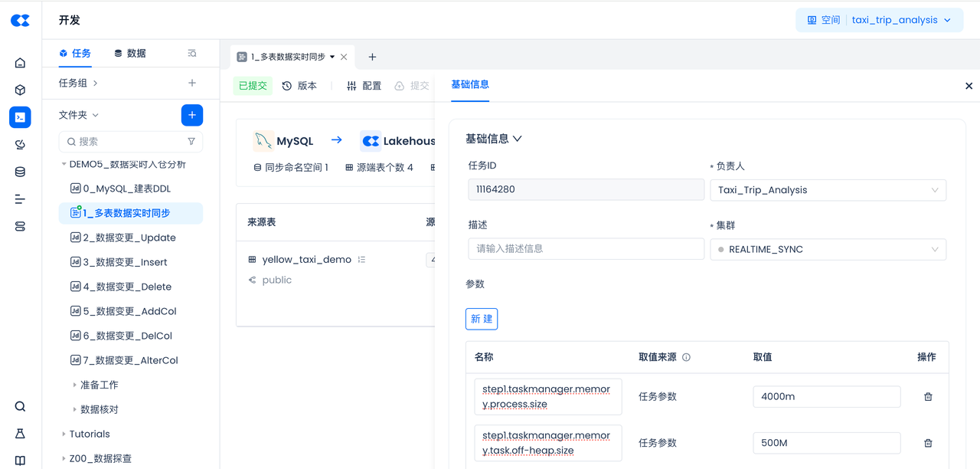Image resolution: width=980 pixels, height=469 pixels.
Task: Open search from the left sidebar
Action: point(20,406)
